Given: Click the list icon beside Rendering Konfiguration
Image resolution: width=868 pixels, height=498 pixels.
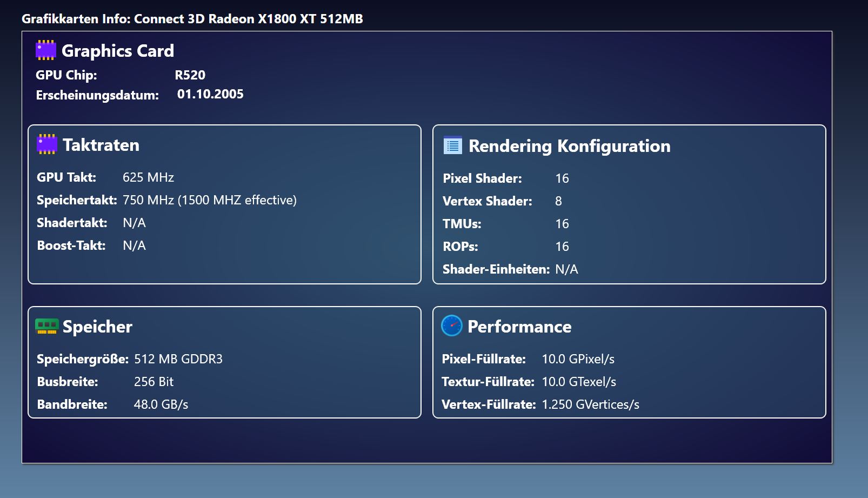Looking at the screenshot, I should (x=453, y=145).
